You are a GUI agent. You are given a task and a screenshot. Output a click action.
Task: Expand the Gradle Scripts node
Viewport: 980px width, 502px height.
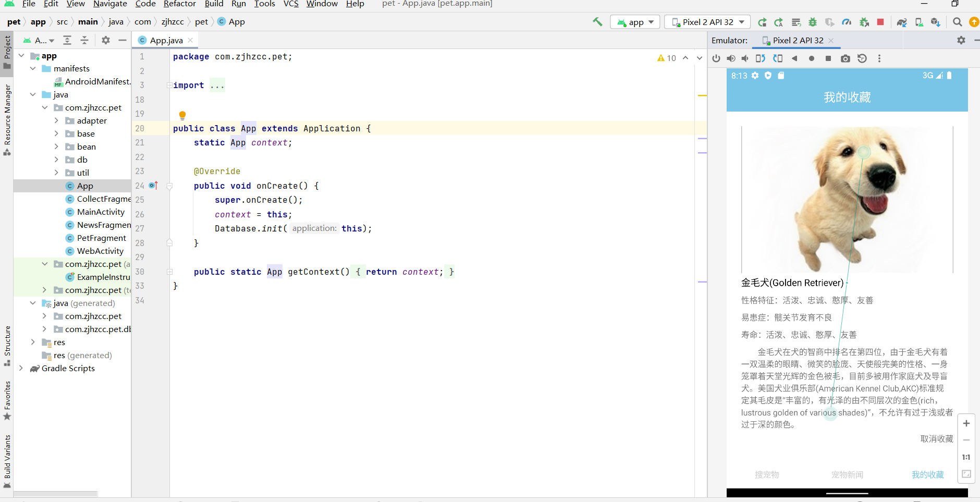click(21, 368)
